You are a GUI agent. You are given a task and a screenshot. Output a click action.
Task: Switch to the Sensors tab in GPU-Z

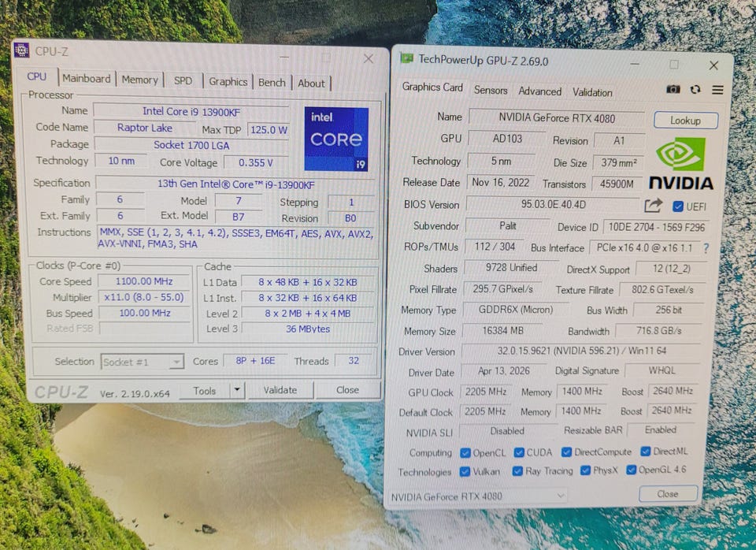491,90
